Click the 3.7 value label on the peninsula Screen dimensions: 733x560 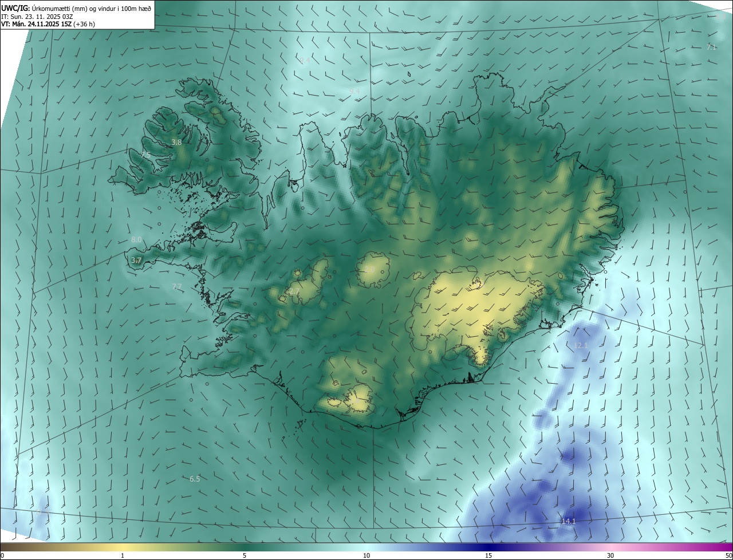(136, 260)
